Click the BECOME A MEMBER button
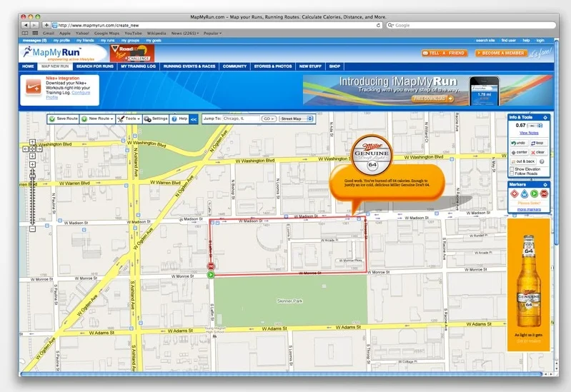The height and width of the screenshot is (392, 571). pos(501,53)
